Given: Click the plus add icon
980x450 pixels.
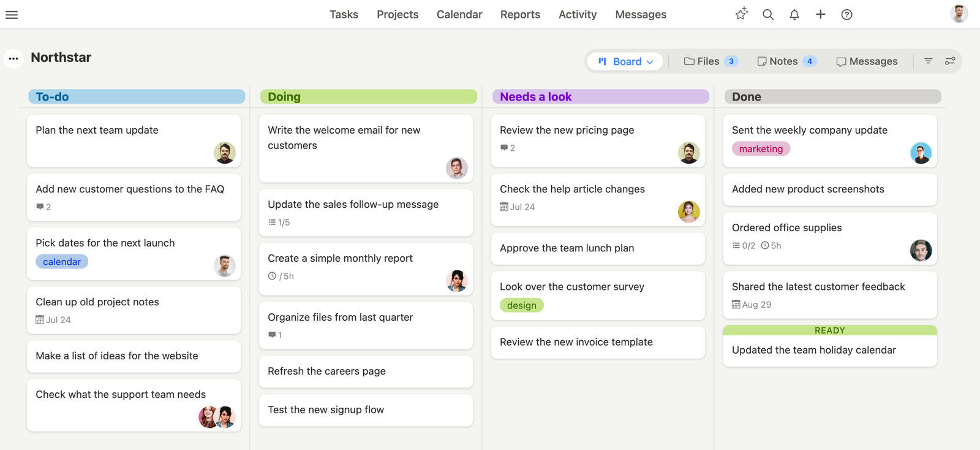Looking at the screenshot, I should [x=821, y=14].
